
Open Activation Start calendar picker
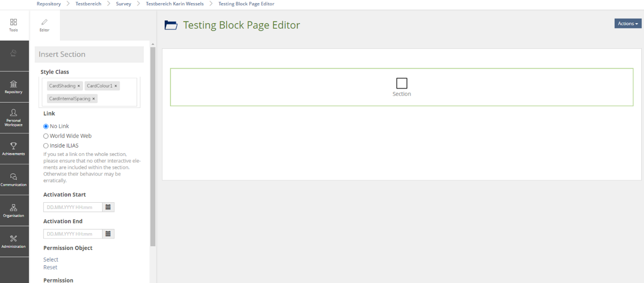pyautogui.click(x=108, y=207)
